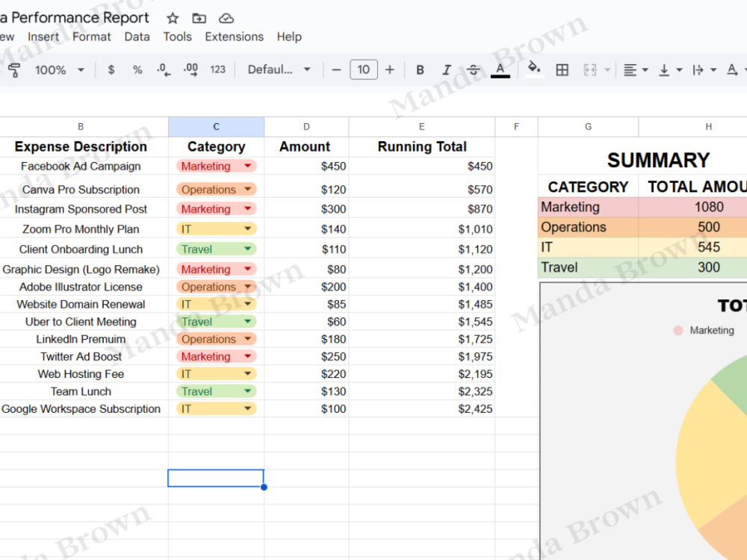Open category dropdown for Facebook Ad Campaign
Image resolution: width=747 pixels, height=560 pixels.
click(248, 166)
